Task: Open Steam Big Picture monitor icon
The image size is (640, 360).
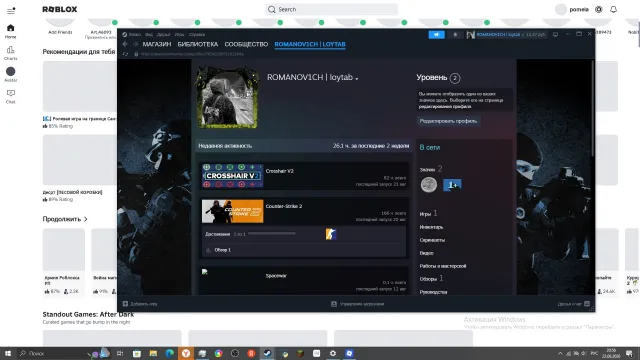Action: [x=555, y=35]
